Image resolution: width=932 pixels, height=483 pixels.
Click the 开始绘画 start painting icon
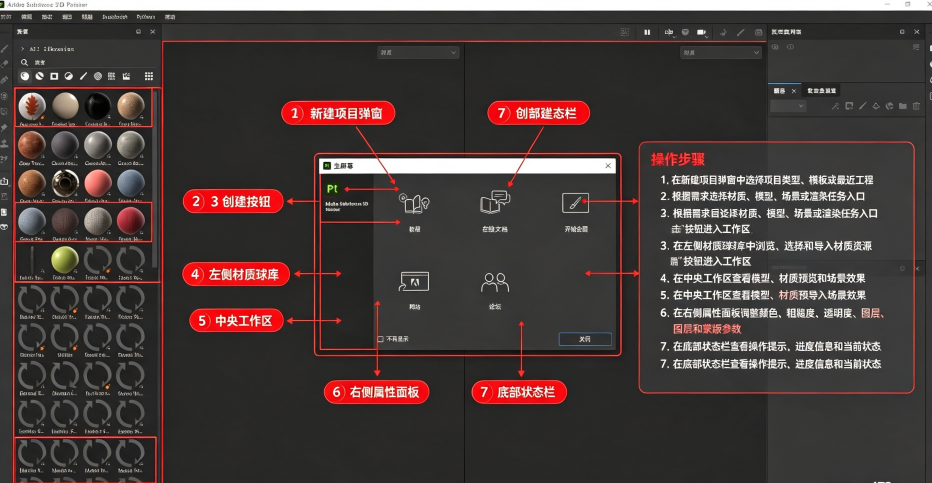tap(575, 203)
